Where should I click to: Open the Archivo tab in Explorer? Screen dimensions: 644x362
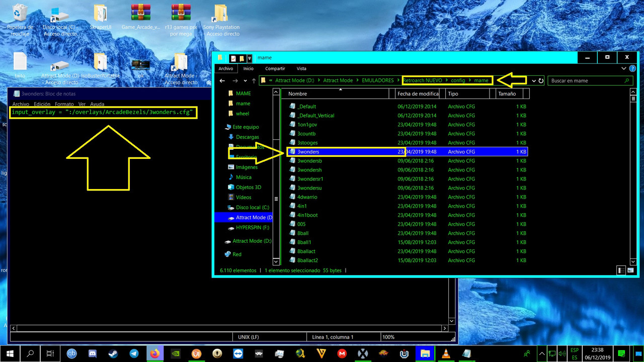[x=226, y=68]
